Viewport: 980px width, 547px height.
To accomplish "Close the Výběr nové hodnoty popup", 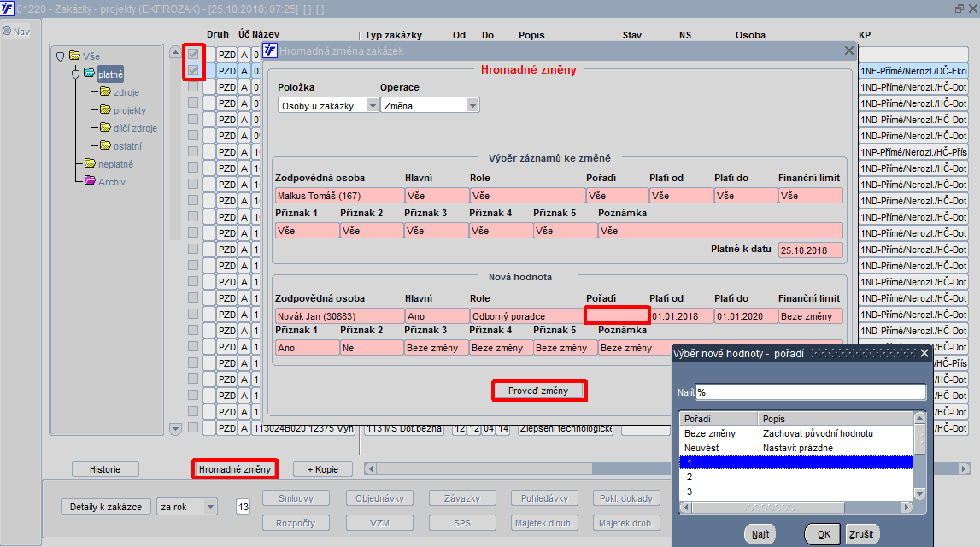I will point(924,353).
